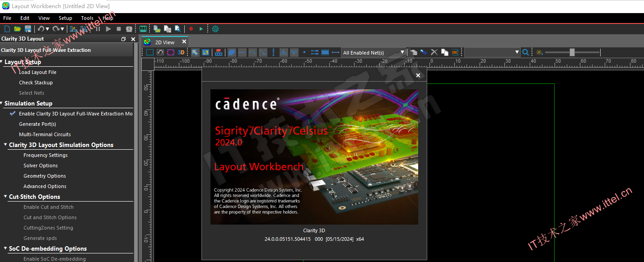
Task: Open Geometry Options
Action: pyautogui.click(x=45, y=176)
